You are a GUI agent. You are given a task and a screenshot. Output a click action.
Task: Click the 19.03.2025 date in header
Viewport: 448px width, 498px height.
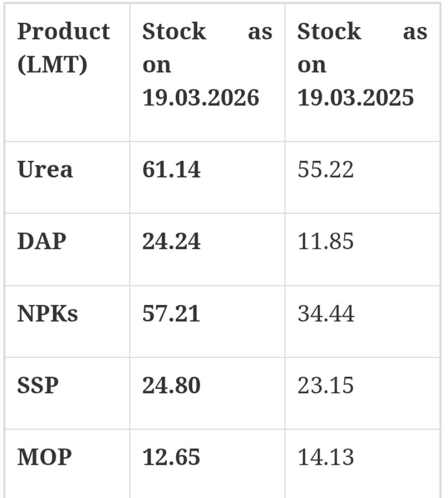coord(356,97)
